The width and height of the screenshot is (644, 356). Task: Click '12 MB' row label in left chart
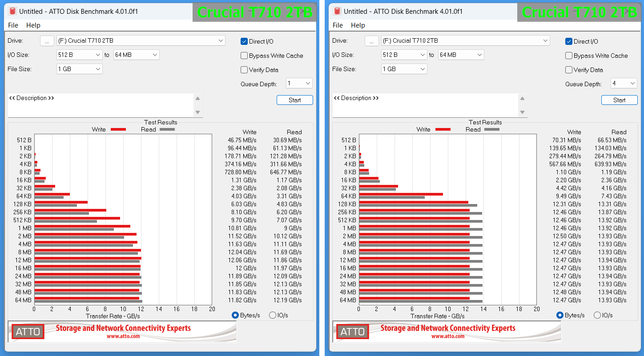pos(23,260)
